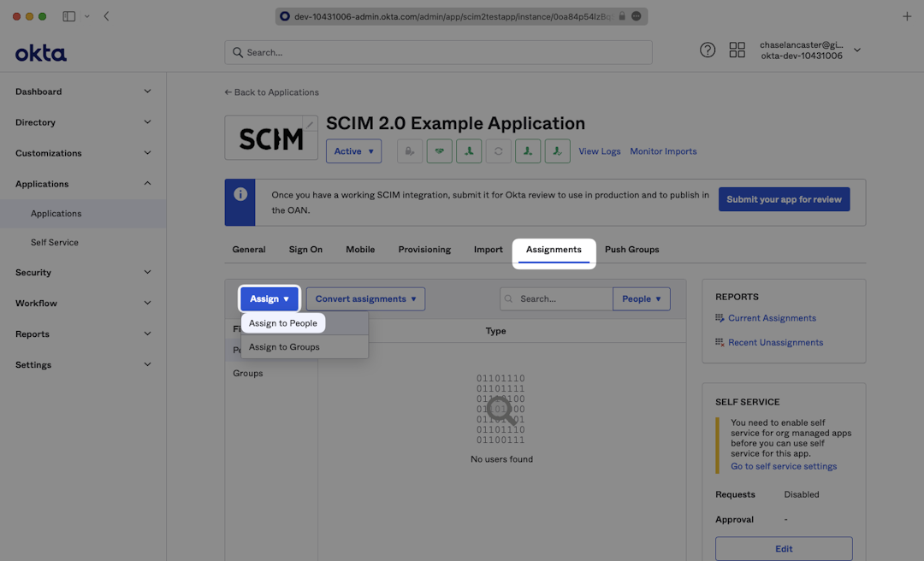Image resolution: width=924 pixels, height=561 pixels.
Task: Switch to the Provisioning tab
Action: 424,250
